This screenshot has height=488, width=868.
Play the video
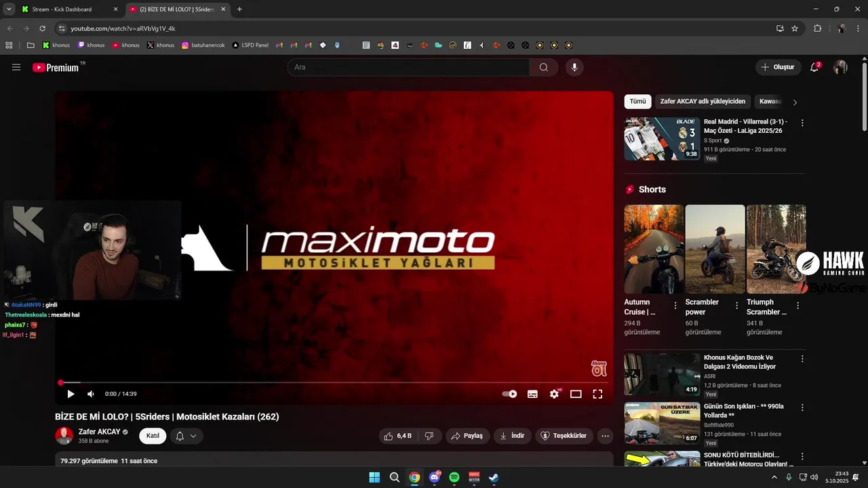pyautogui.click(x=71, y=394)
